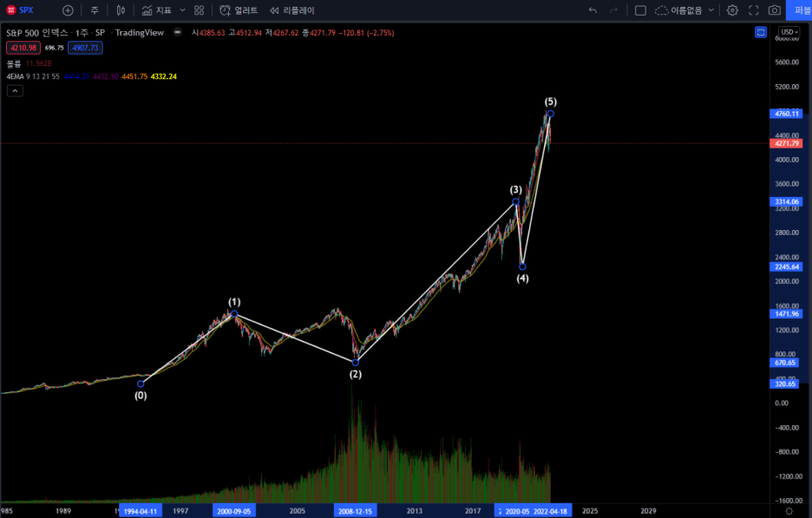Screen dimensions: 812x518
Task: Click the 320.65 price axis label
Action: 784,384
